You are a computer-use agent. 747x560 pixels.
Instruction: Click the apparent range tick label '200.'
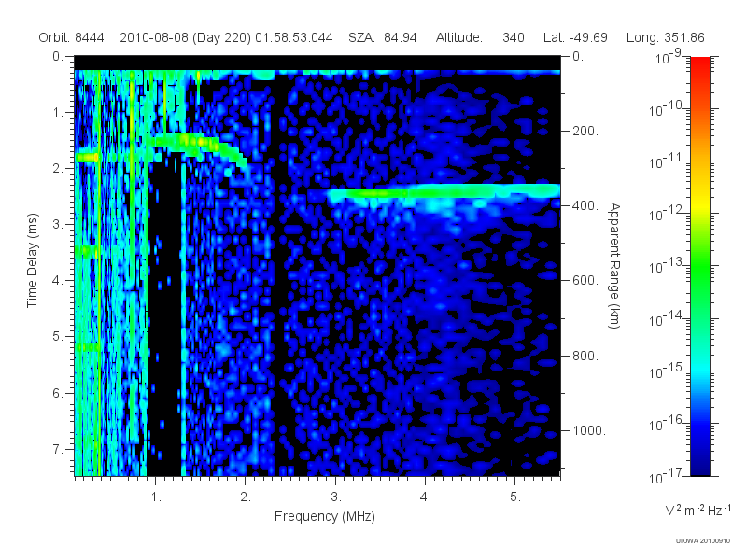[585, 131]
